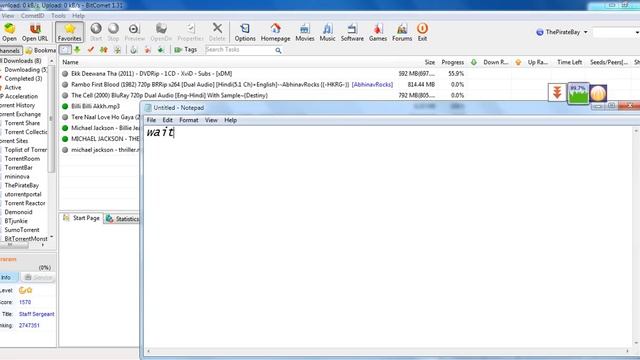Open BTjunkie site in sidebar
The width and height of the screenshot is (640, 360).
pos(16,221)
